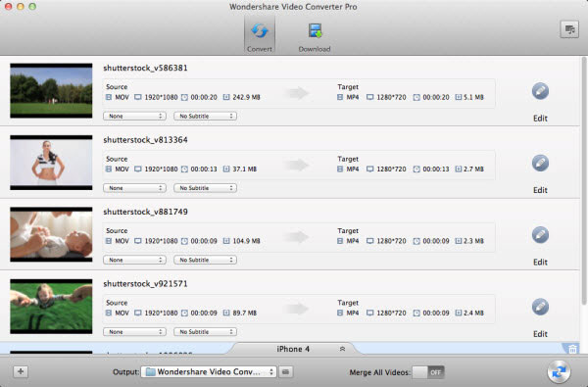The width and height of the screenshot is (588, 387).
Task: Click edit pencil icon for shutterstock_v881749
Action: pos(540,235)
